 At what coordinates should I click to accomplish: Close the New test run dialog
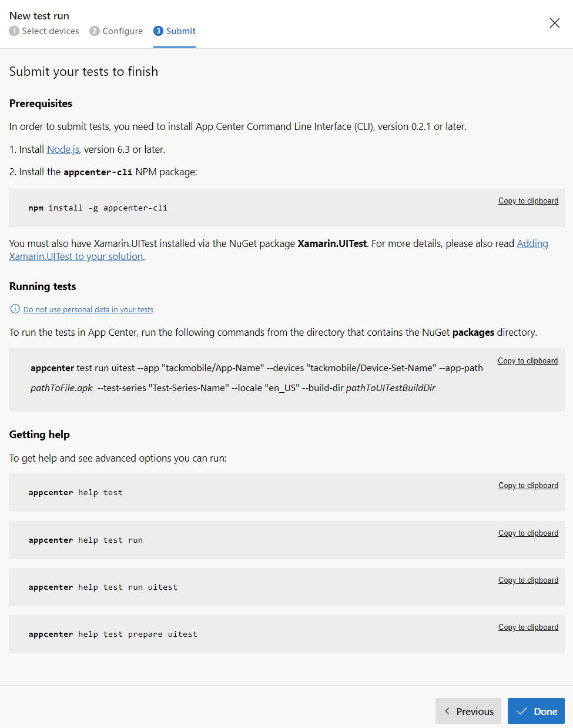554,23
